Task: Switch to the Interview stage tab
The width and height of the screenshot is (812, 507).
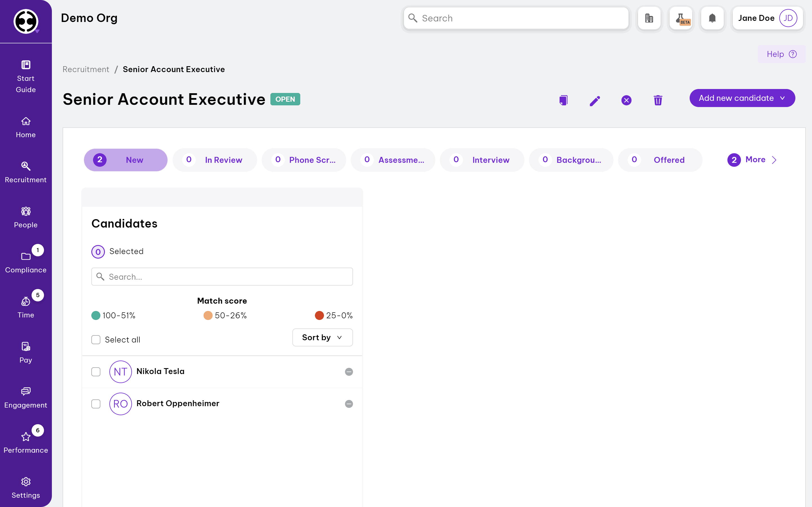Action: coord(482,160)
